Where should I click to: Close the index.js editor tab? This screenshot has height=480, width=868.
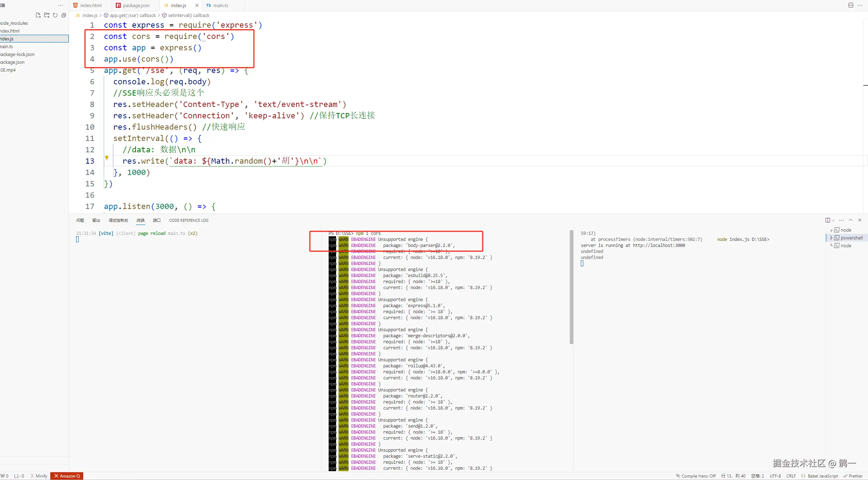click(197, 5)
